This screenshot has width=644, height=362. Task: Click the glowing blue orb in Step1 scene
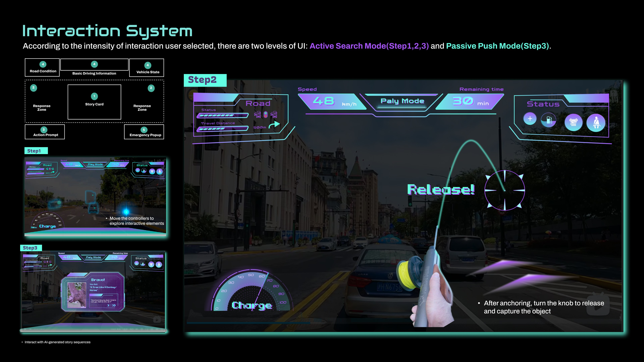126,212
